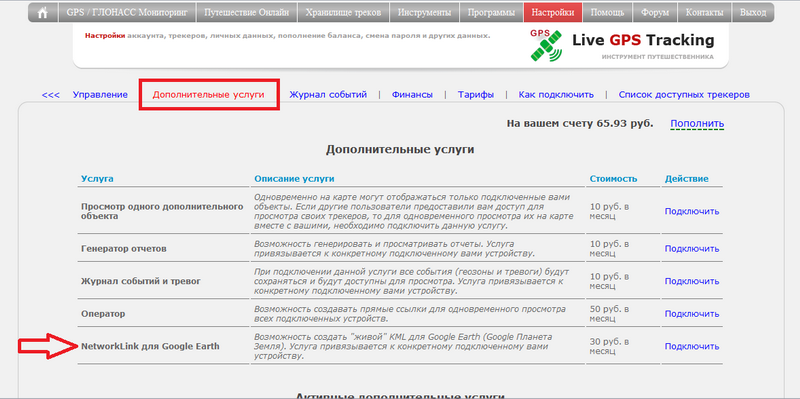The height and width of the screenshot is (399, 800).
Task: Click Подключить for Генератор отчетов service
Action: (692, 249)
